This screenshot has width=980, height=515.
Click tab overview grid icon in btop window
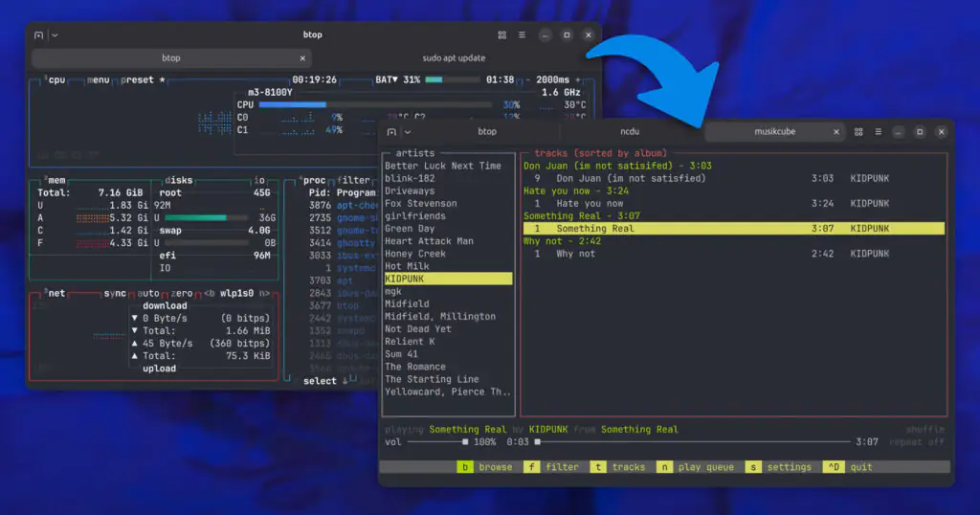pos(501,35)
